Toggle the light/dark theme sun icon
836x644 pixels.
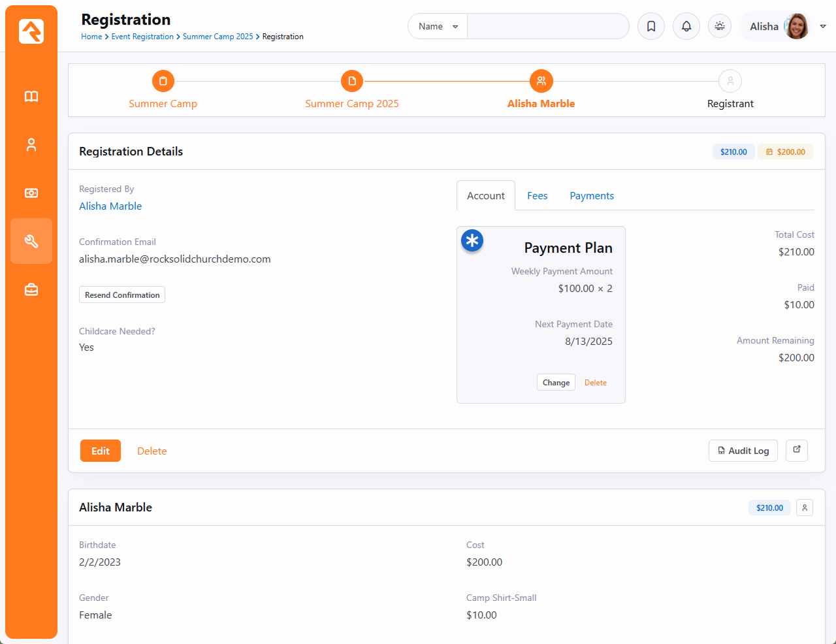click(x=719, y=27)
